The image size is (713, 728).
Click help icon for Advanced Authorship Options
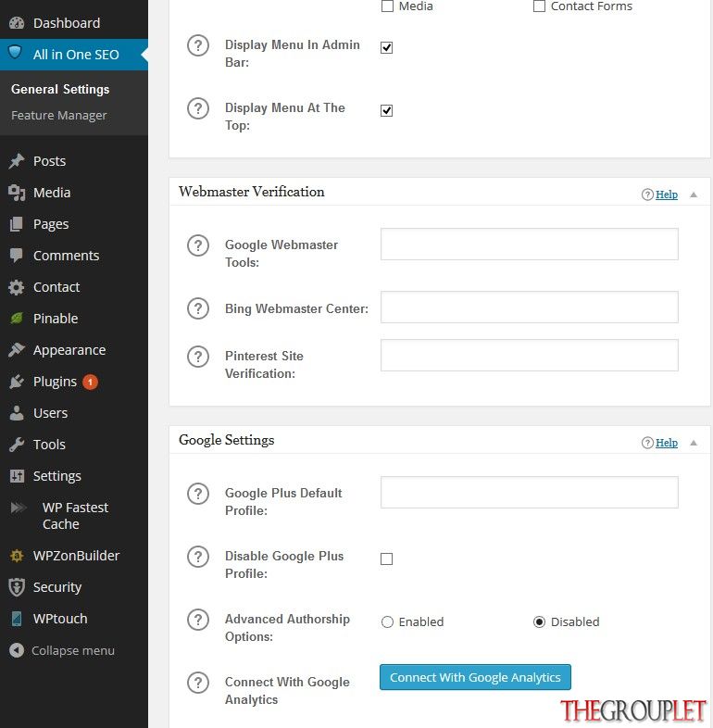coord(198,620)
